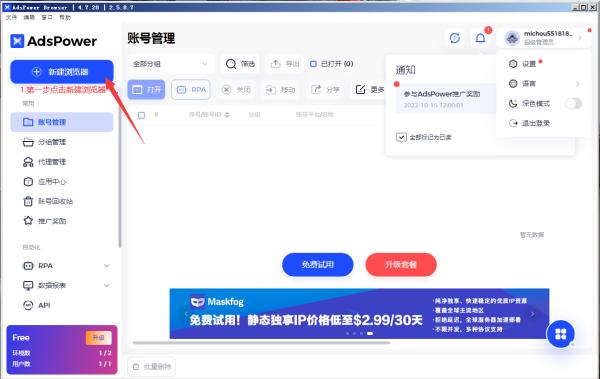This screenshot has height=379, width=600.
Task: Check 全部标记为已读 checkbox
Action: point(401,137)
